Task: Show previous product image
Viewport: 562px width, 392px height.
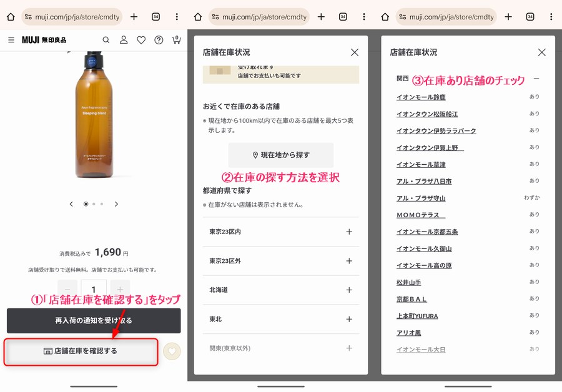Action: 71,204
